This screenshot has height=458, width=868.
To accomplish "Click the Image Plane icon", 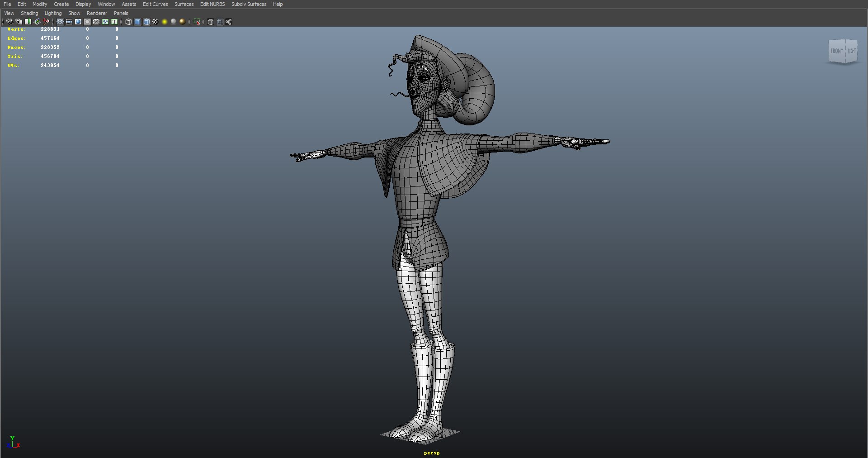I will (x=37, y=22).
